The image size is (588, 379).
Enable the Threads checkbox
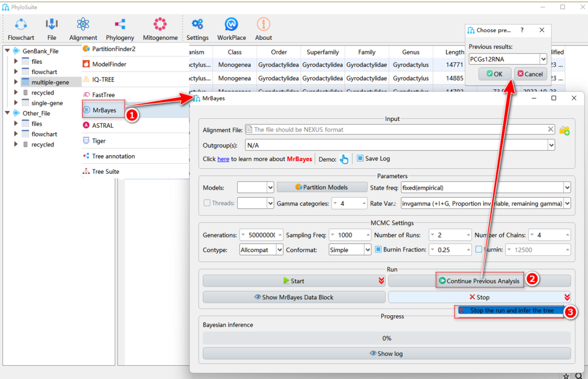(x=207, y=203)
